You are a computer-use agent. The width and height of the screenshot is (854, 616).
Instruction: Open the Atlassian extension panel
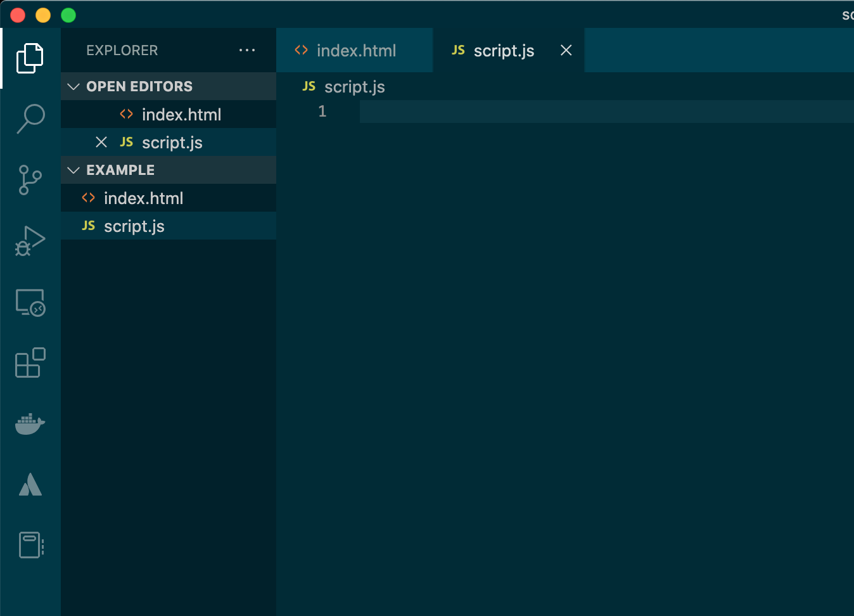(30, 484)
